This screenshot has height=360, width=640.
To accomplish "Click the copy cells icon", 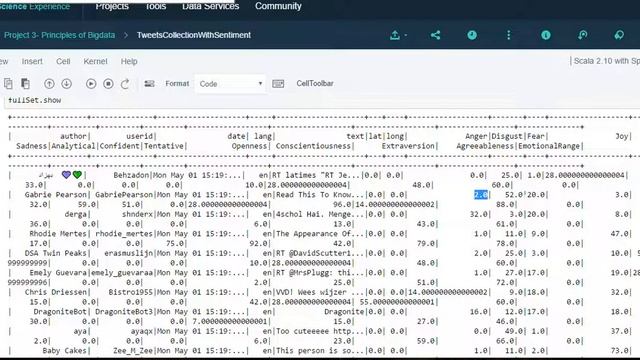I will pyautogui.click(x=8, y=83).
